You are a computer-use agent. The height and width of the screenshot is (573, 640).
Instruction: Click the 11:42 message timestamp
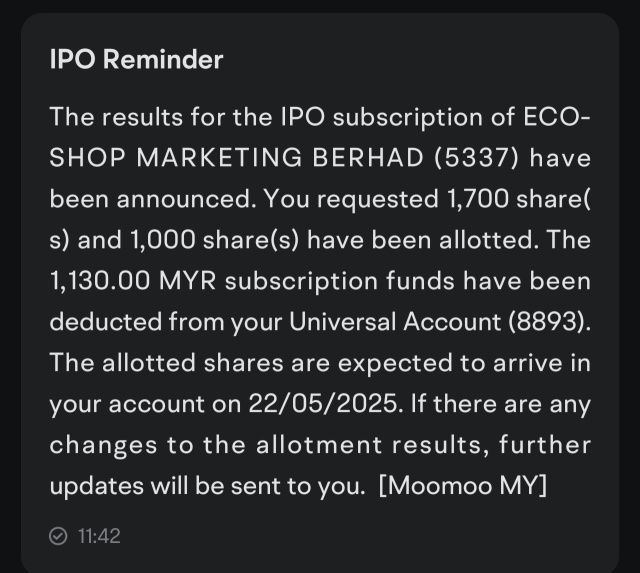click(x=99, y=536)
